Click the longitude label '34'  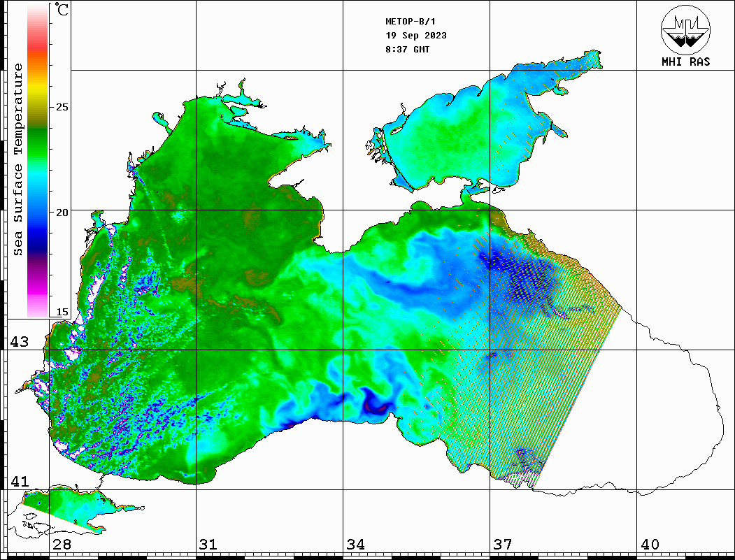(356, 545)
